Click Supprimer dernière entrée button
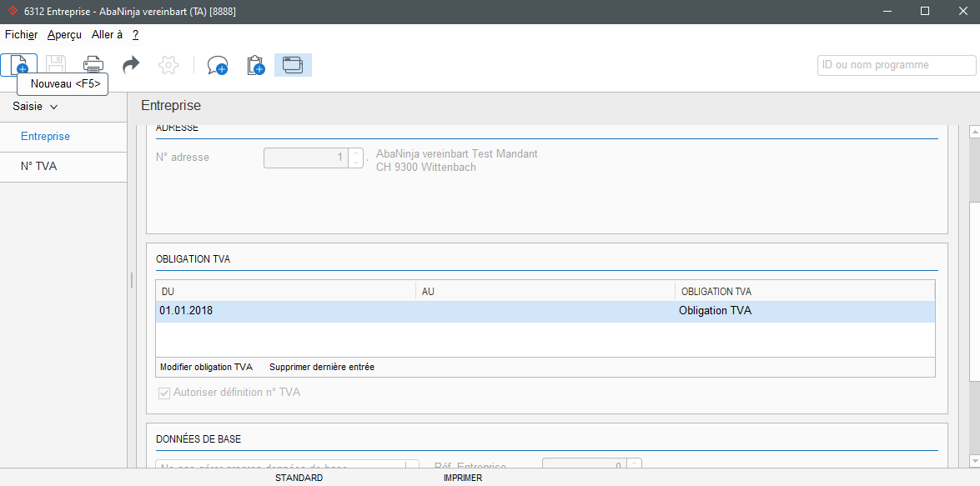Image resolution: width=980 pixels, height=486 pixels. (x=322, y=368)
